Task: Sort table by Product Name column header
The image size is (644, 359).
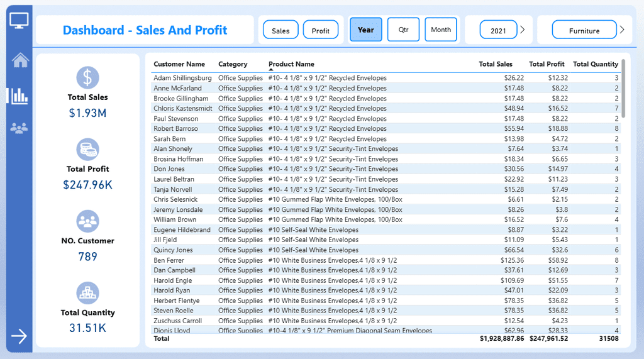Action: click(291, 64)
